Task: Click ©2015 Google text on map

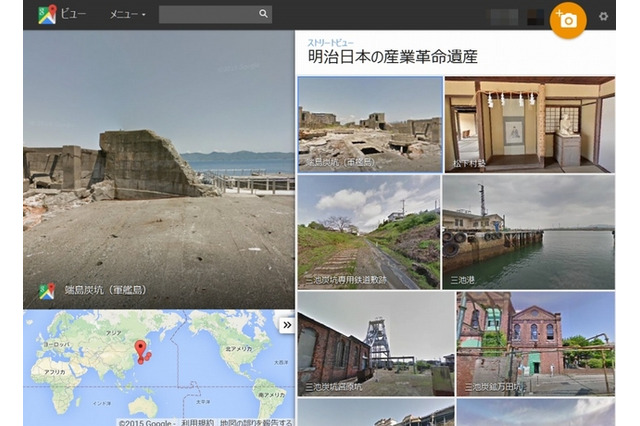Action: tap(145, 422)
